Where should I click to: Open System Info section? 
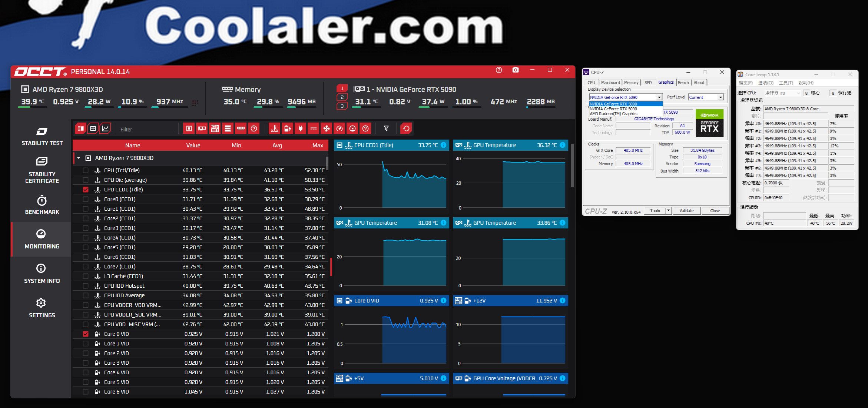42,274
